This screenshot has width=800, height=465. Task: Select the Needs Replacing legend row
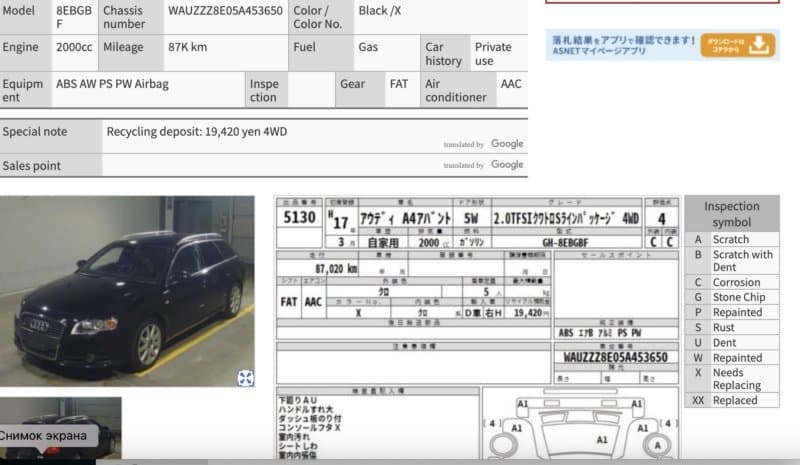pos(732,379)
